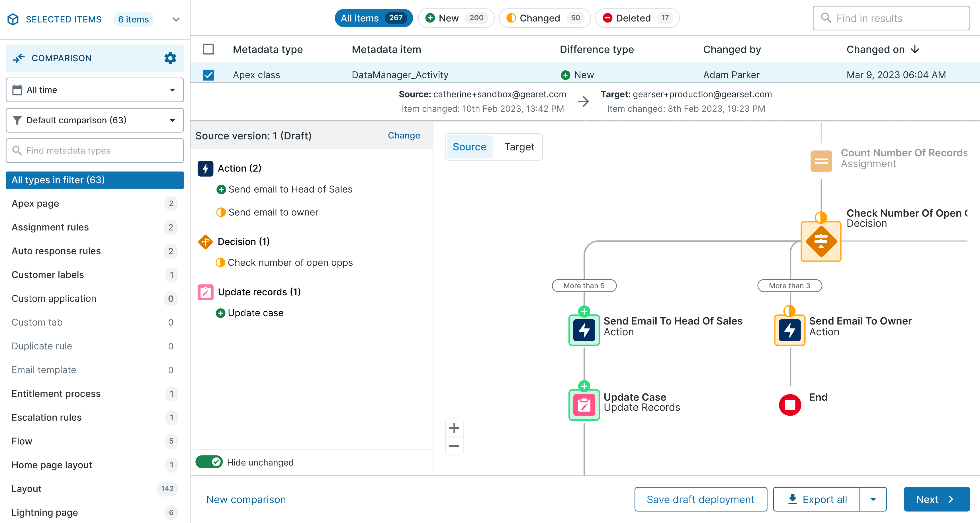Click Send Email To Head Of Sales action node

coord(584,330)
